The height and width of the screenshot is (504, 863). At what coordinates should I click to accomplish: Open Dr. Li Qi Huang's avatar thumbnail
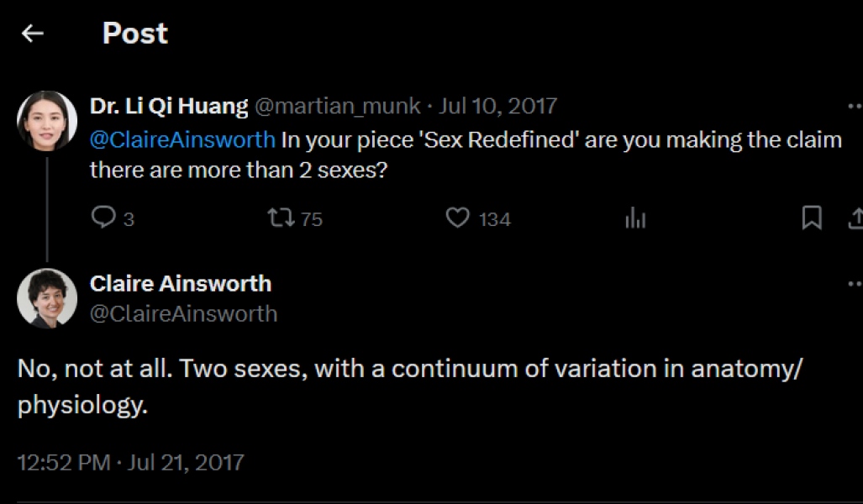pyautogui.click(x=48, y=120)
